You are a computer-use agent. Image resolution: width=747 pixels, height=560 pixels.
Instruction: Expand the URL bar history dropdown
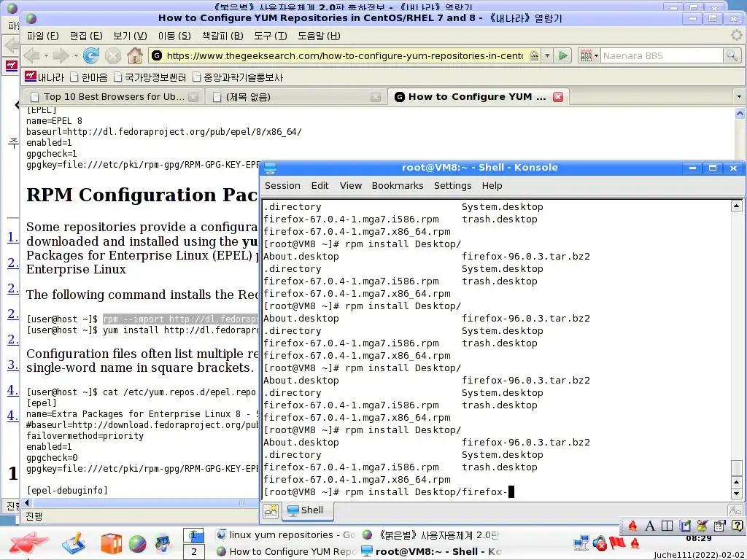pyautogui.click(x=547, y=55)
